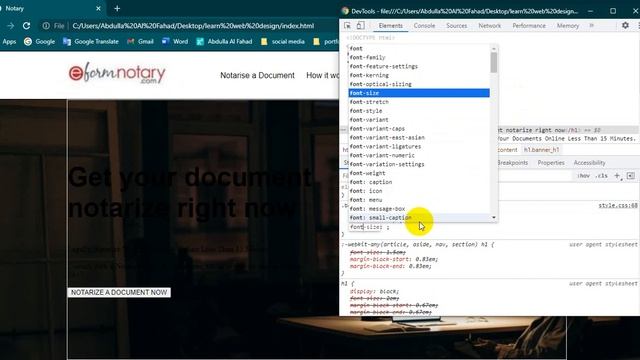640x360 pixels.
Task: Click the eformnotary.com logo
Action: (x=117, y=74)
